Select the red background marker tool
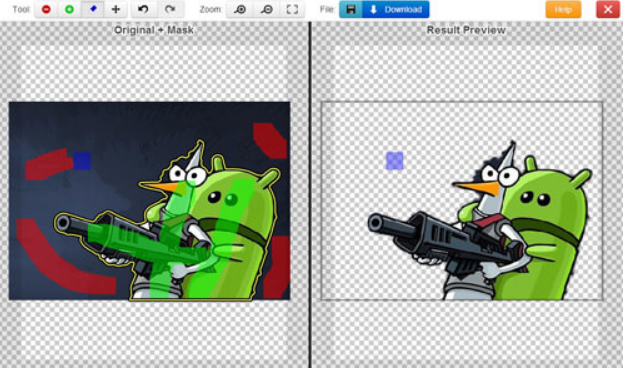Screen dimensions: 623x368 [x=46, y=9]
